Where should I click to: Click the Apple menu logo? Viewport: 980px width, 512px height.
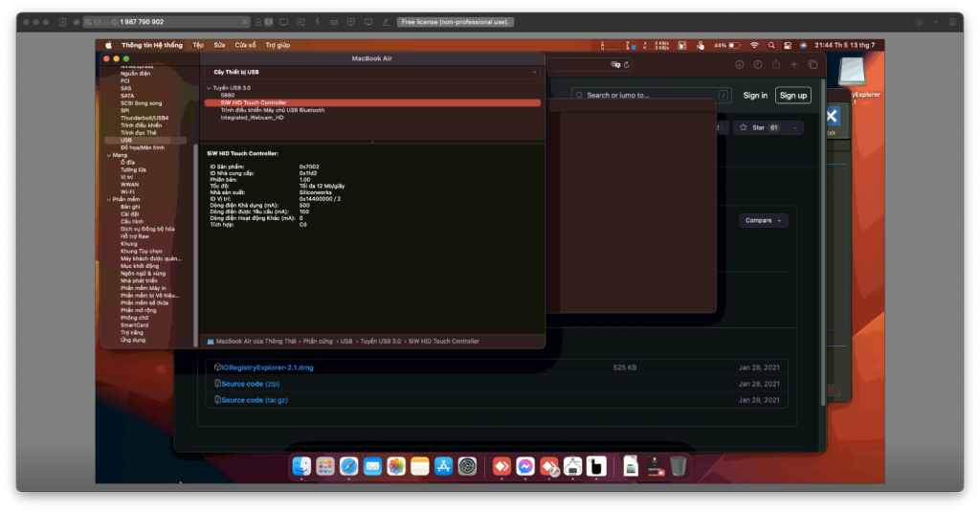coord(109,45)
